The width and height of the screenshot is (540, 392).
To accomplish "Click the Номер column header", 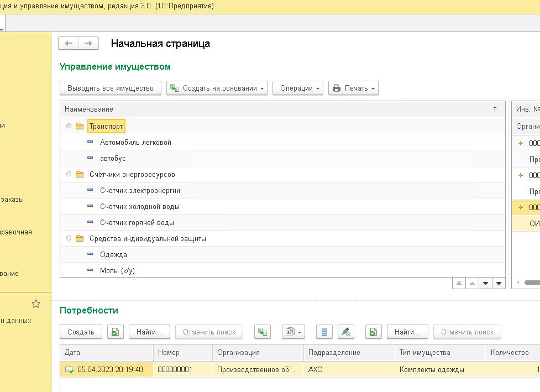I will pos(183,352).
